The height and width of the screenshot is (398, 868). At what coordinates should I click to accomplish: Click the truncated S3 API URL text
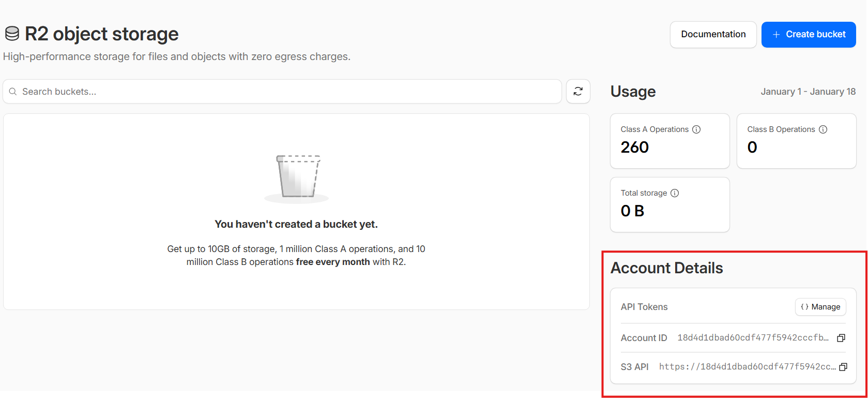click(x=747, y=367)
